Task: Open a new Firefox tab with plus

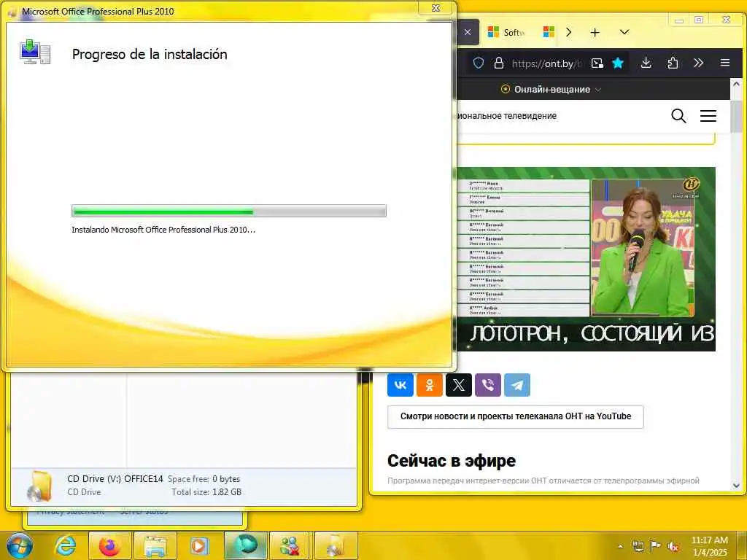Action: pyautogui.click(x=595, y=32)
